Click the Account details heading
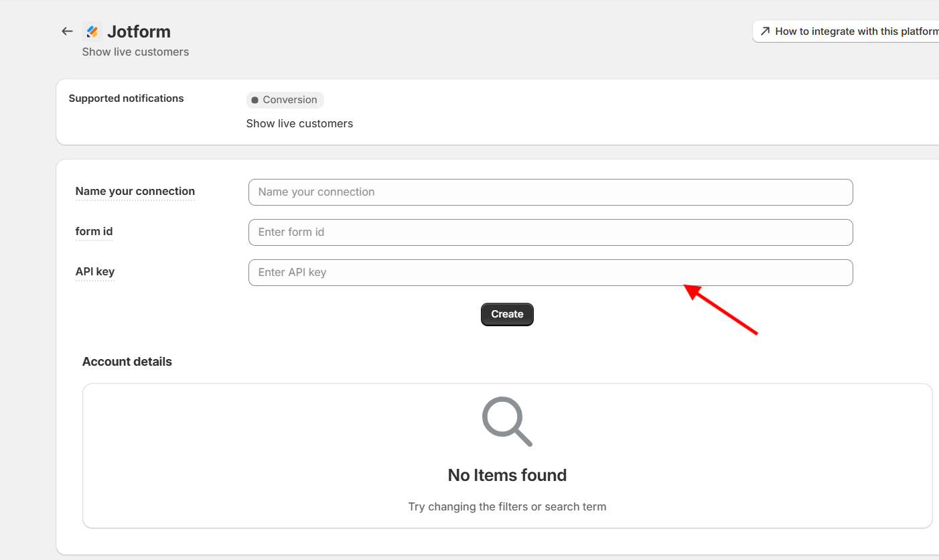 127,362
